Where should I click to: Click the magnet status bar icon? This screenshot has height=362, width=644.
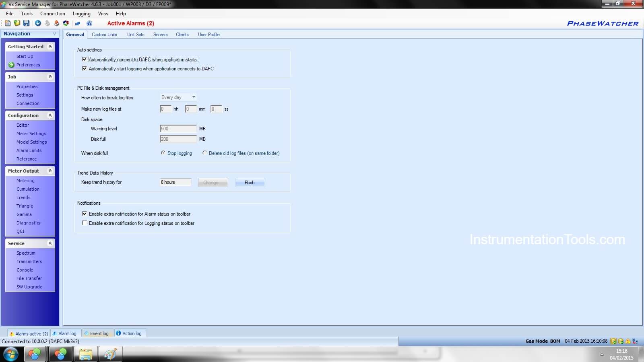[x=635, y=341]
